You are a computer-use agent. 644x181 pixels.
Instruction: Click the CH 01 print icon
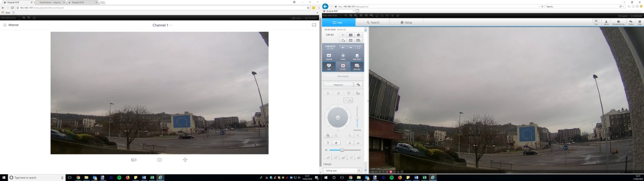(x=358, y=35)
